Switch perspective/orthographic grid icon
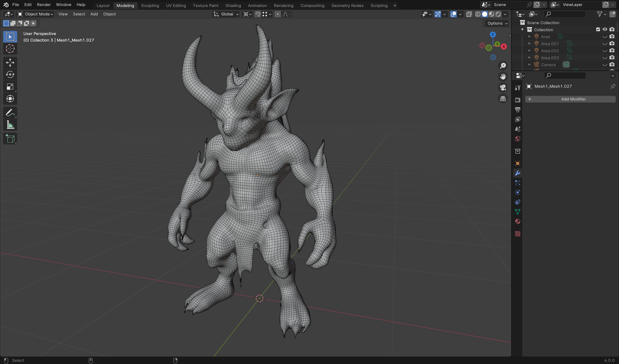 point(503,98)
